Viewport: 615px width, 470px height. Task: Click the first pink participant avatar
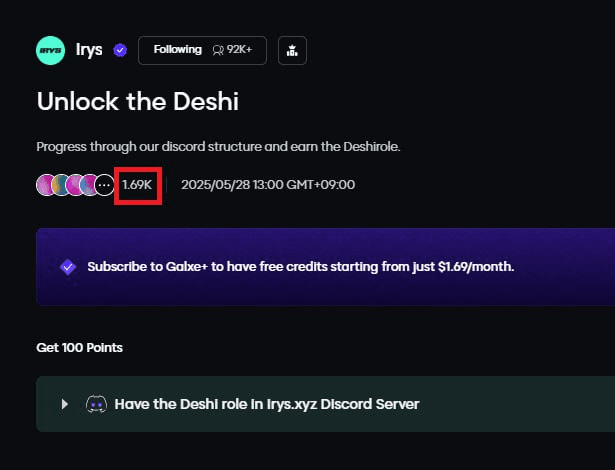(44, 185)
